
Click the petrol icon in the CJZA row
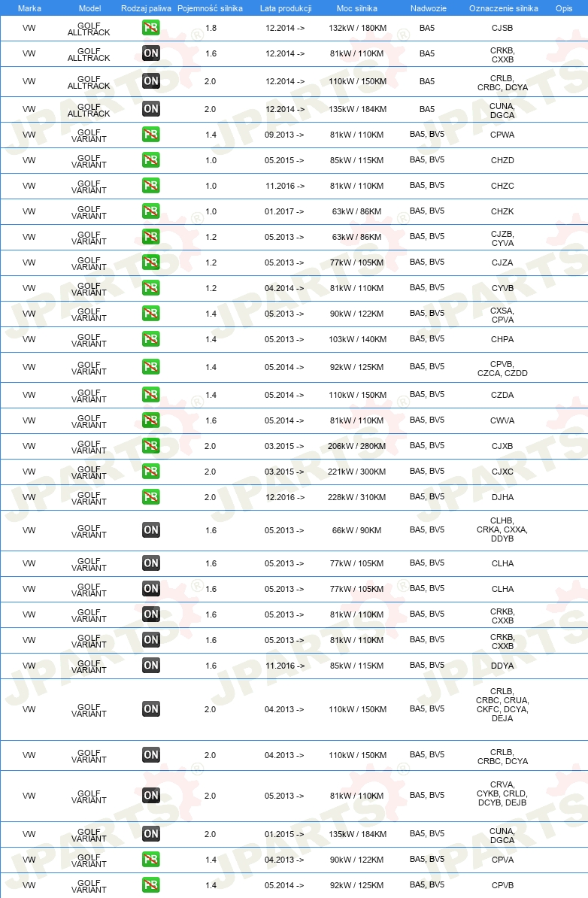pyautogui.click(x=151, y=262)
